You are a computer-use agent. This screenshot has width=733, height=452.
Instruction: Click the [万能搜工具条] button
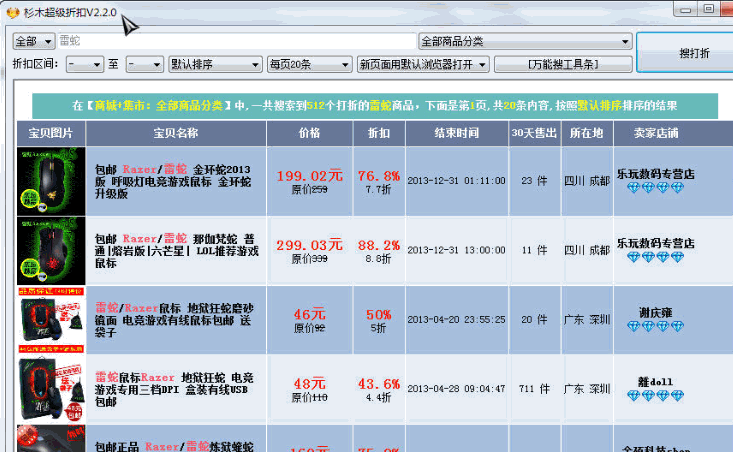tap(563, 64)
